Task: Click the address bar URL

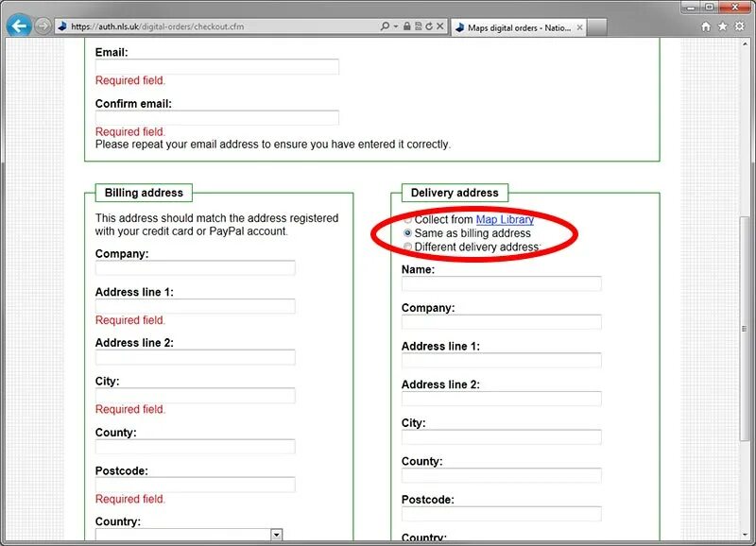Action: pyautogui.click(x=157, y=26)
